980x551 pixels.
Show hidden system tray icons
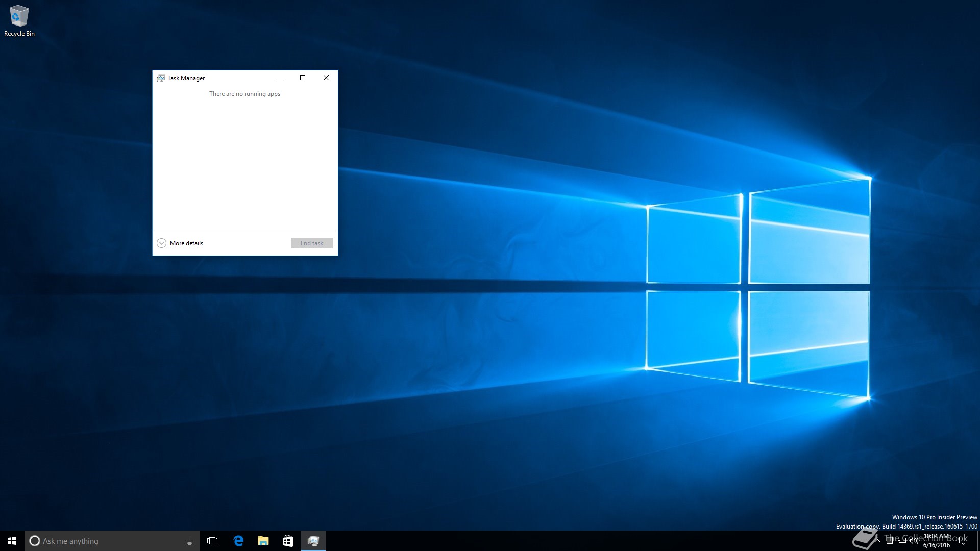877,541
